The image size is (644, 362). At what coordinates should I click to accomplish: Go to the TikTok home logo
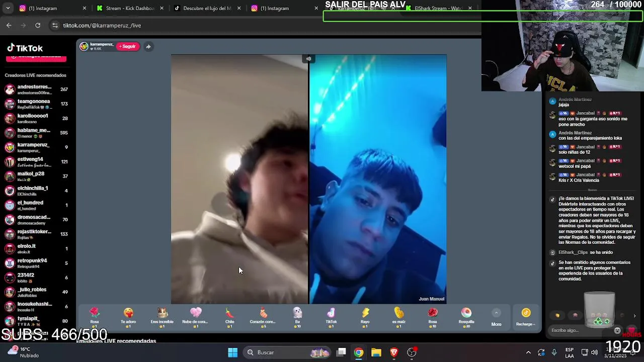(25, 48)
